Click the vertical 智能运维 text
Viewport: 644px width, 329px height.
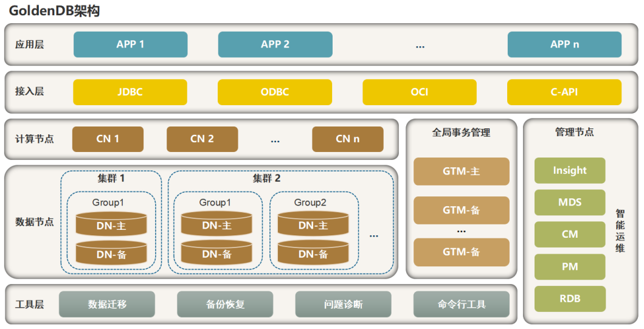(x=620, y=231)
